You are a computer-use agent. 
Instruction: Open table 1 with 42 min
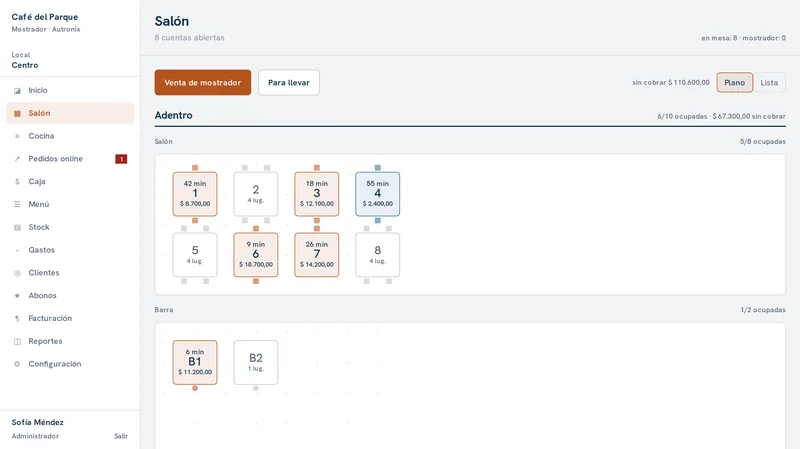[195, 194]
